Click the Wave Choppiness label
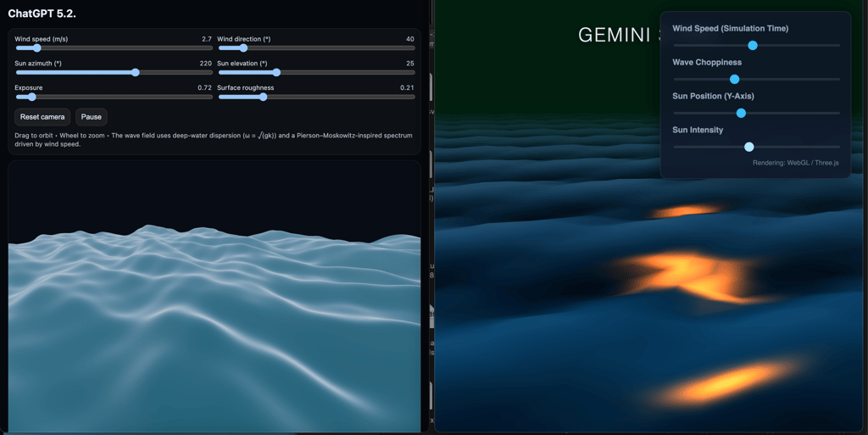 click(707, 63)
